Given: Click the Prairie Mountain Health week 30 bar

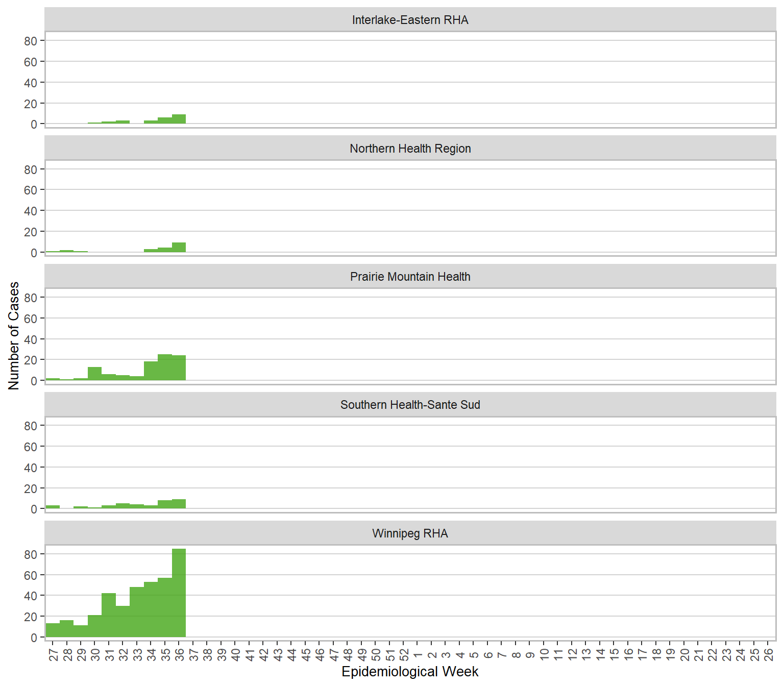Looking at the screenshot, I should tap(94, 374).
